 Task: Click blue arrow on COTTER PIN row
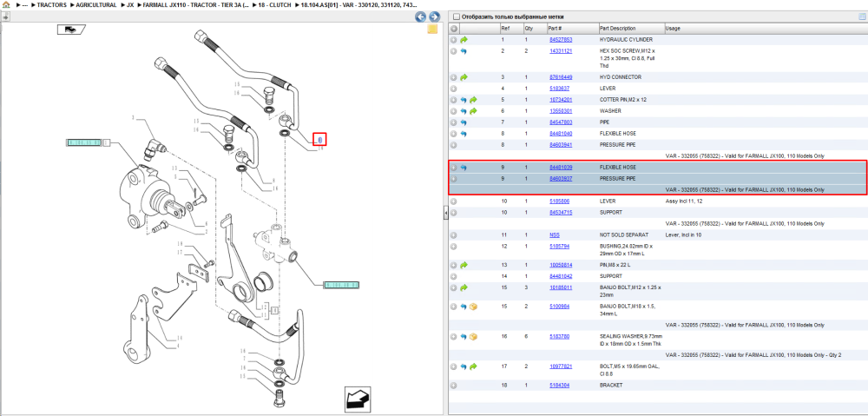[x=464, y=100]
